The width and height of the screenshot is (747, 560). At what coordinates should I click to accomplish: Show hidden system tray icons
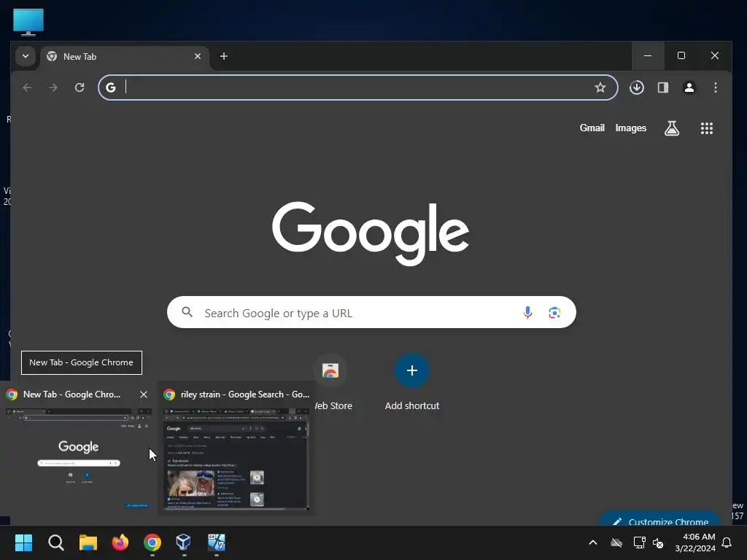[593, 542]
